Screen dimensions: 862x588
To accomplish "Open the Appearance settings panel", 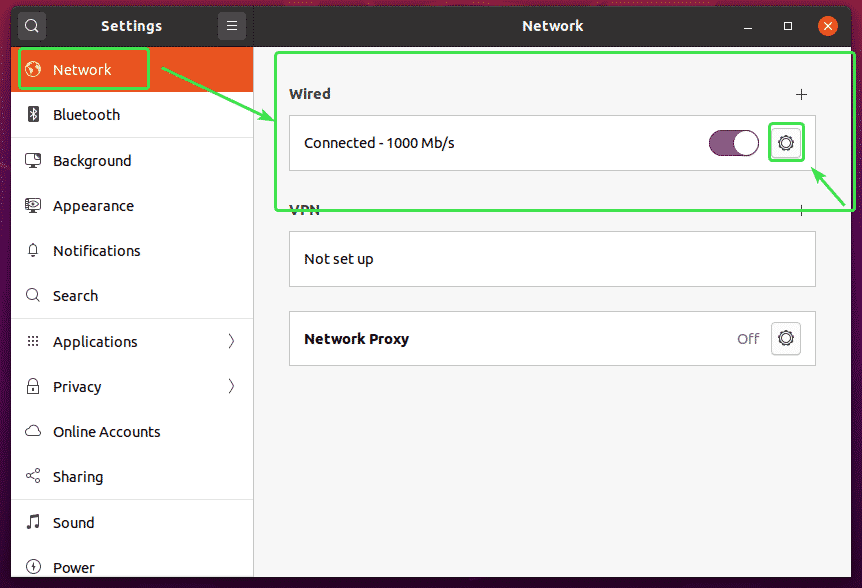I will point(93,206).
